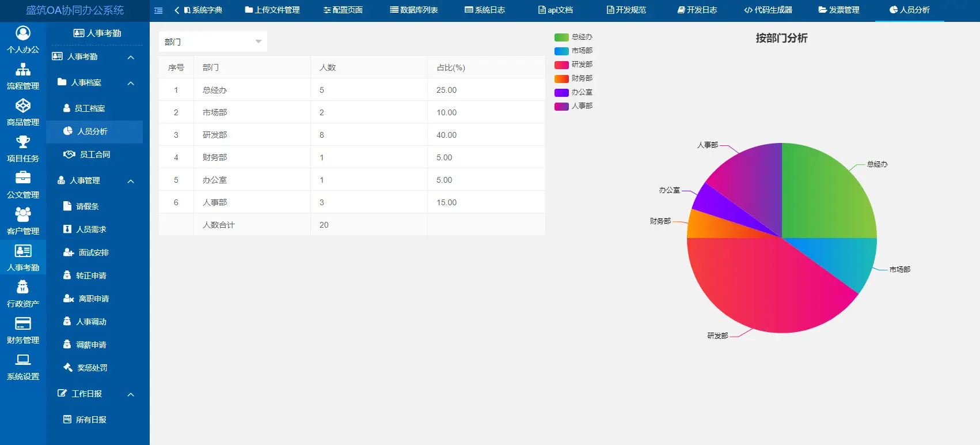Open 财务管理 card icon

pos(23,324)
